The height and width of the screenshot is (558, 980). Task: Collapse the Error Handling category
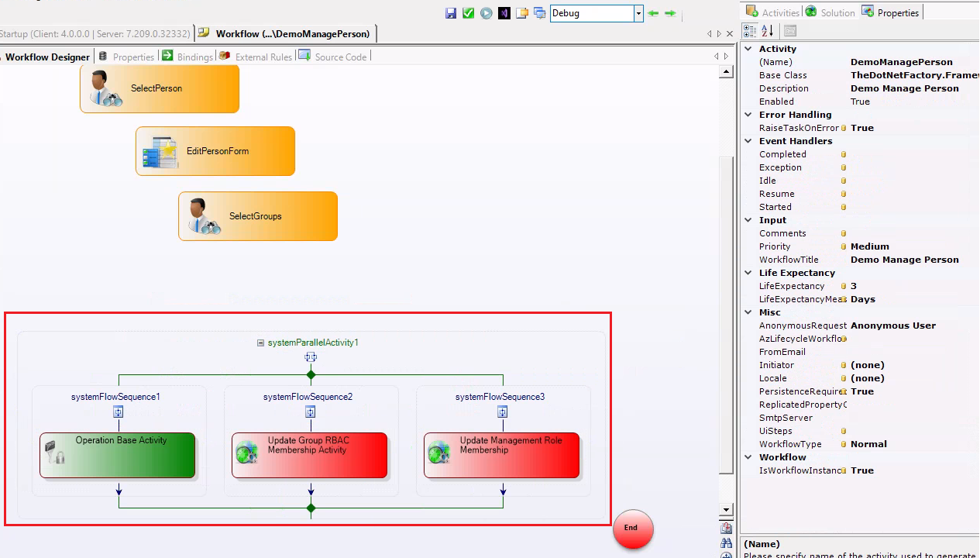pyautogui.click(x=748, y=115)
